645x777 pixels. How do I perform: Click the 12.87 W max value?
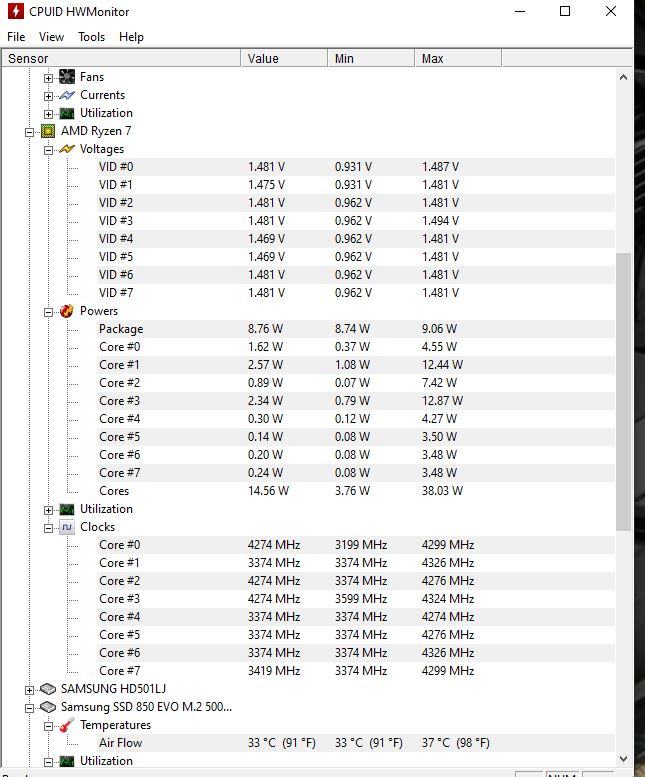[x=442, y=401]
